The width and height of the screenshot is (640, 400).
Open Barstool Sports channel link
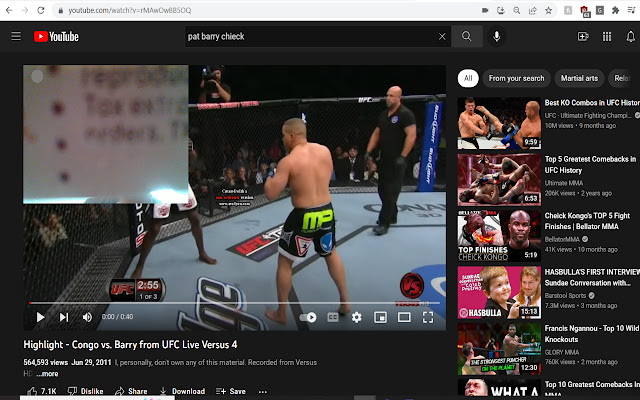coord(565,296)
